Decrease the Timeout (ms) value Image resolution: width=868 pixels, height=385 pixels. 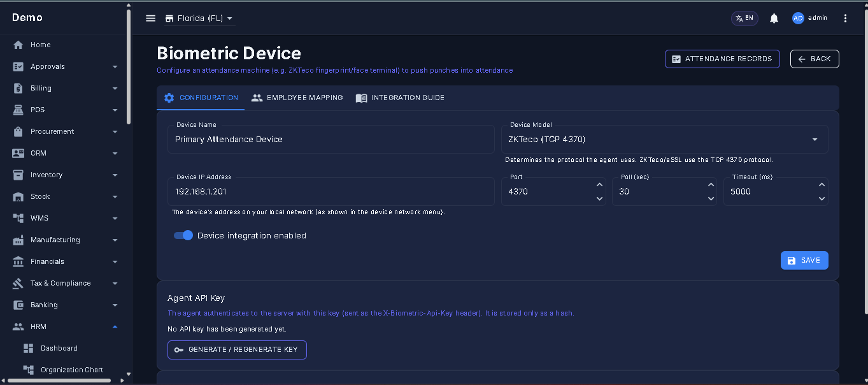pyautogui.click(x=822, y=198)
